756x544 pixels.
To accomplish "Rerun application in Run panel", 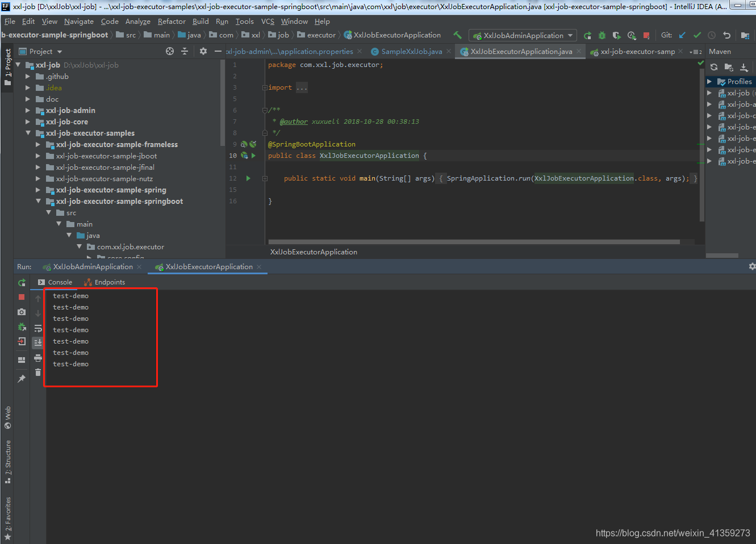I will 22,282.
